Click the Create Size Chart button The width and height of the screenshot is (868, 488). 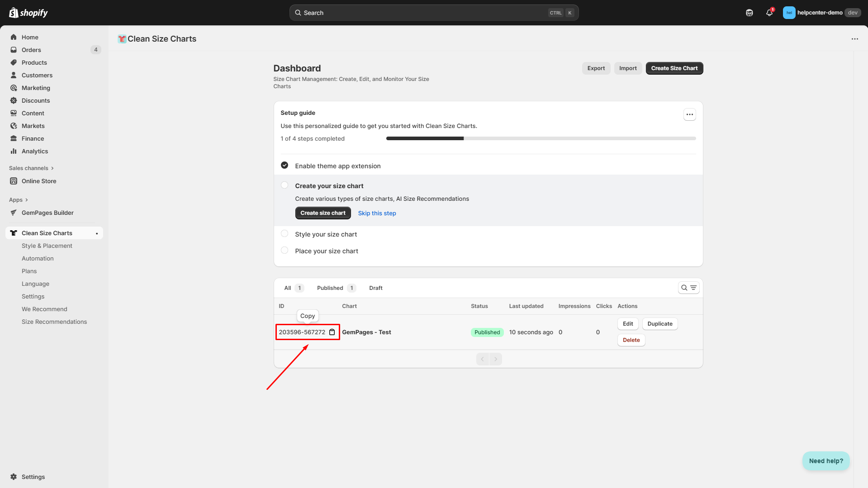pyautogui.click(x=674, y=68)
